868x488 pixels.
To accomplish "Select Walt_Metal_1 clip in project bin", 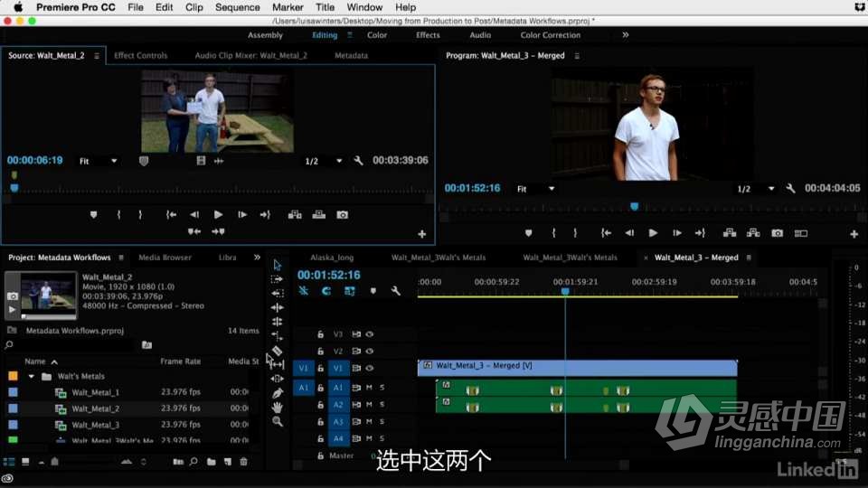I will coord(95,392).
